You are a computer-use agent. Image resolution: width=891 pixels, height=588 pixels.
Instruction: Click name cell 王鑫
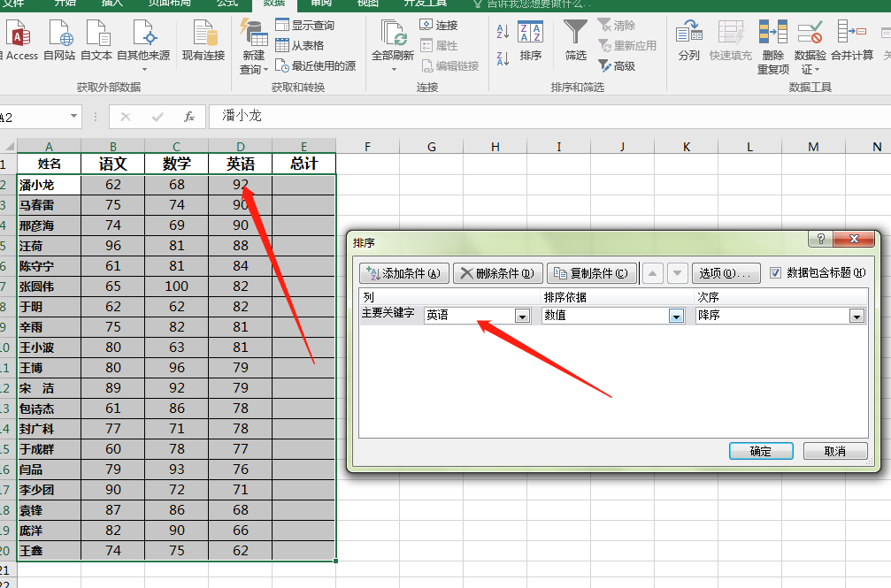pyautogui.click(x=49, y=551)
